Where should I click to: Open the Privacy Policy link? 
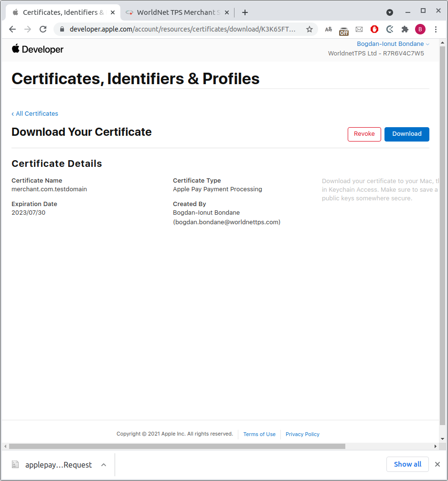point(302,434)
